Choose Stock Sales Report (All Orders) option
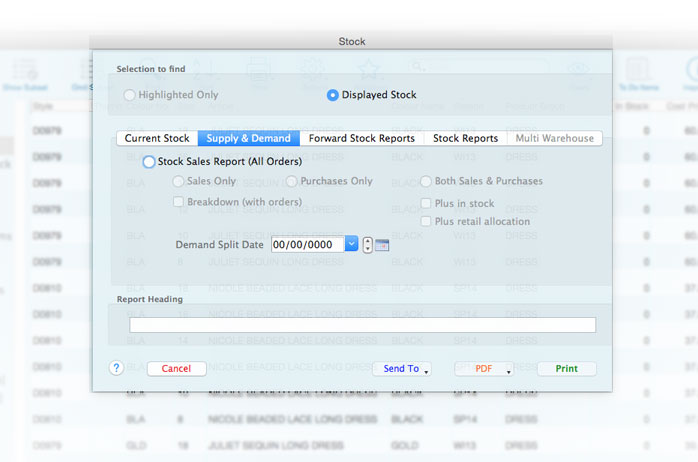This screenshot has height=462, width=698. point(149,162)
